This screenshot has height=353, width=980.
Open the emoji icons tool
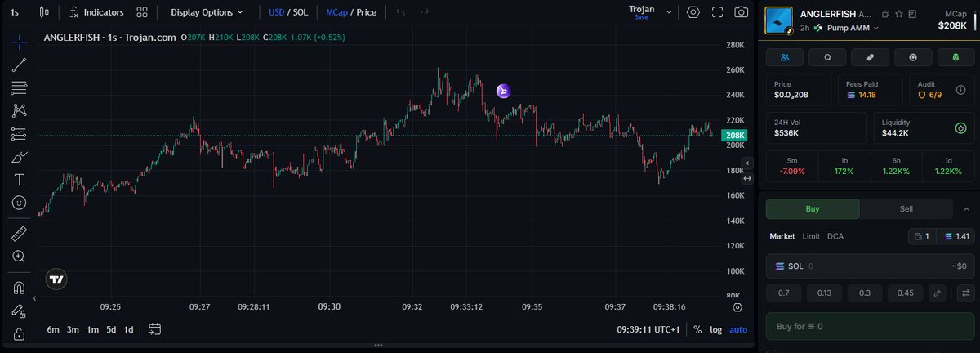(19, 202)
